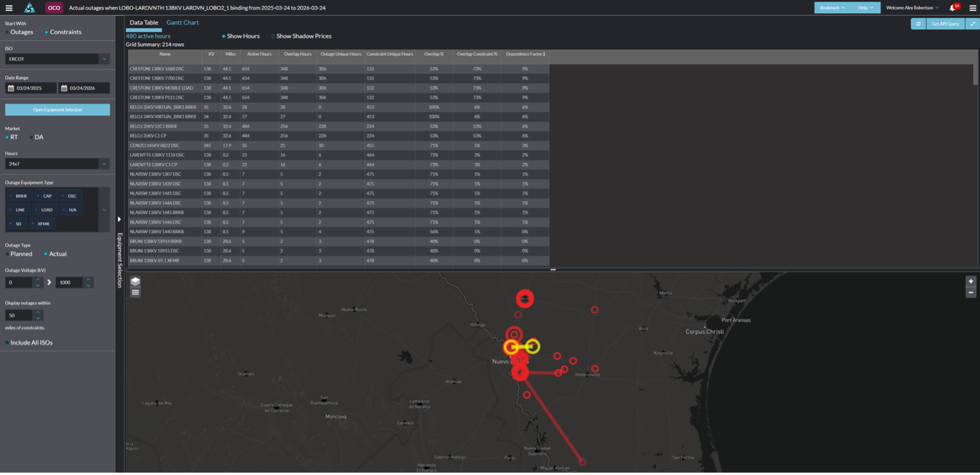Open the notifications bell icon
This screenshot has width=980, height=475.
coord(952,8)
